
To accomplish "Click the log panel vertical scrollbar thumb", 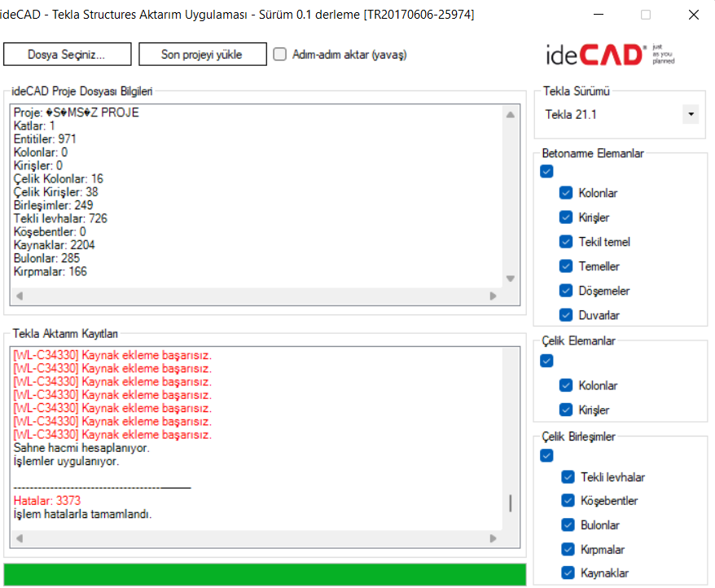I will 511,503.
